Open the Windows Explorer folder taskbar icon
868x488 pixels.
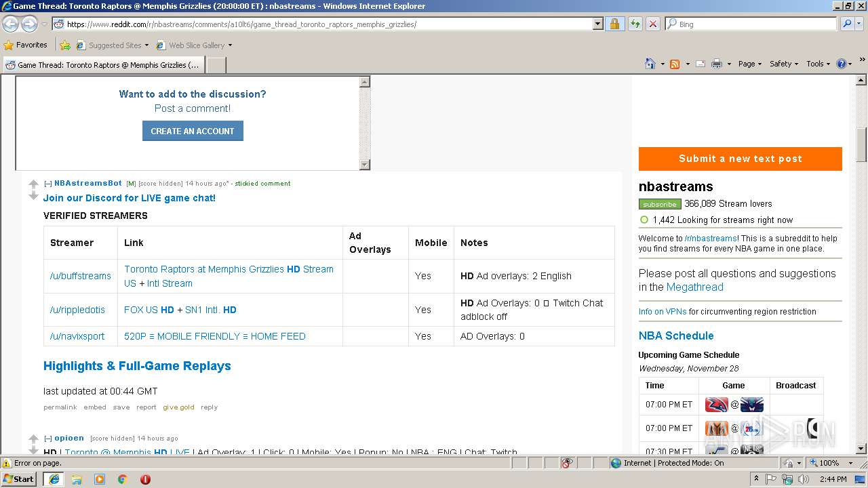point(77,479)
